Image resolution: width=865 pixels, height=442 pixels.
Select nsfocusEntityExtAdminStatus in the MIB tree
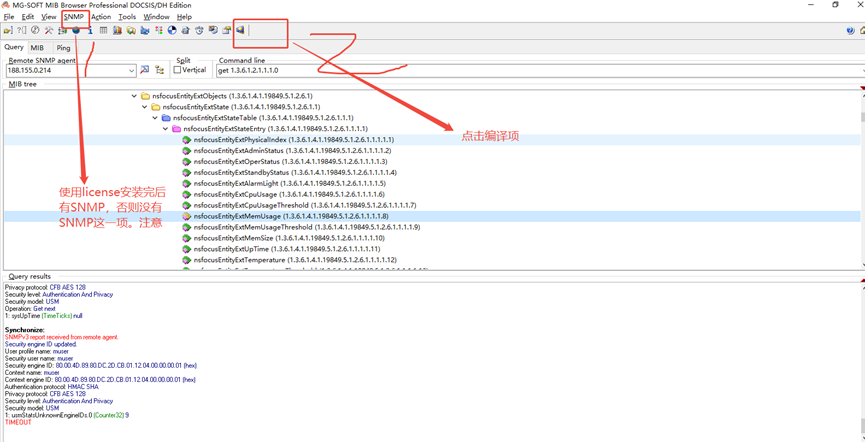tap(292, 151)
